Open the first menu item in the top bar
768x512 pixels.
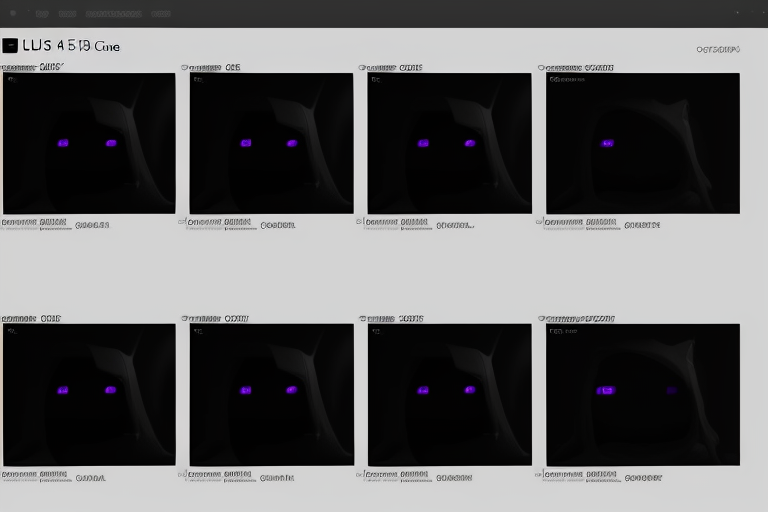(x=41, y=14)
